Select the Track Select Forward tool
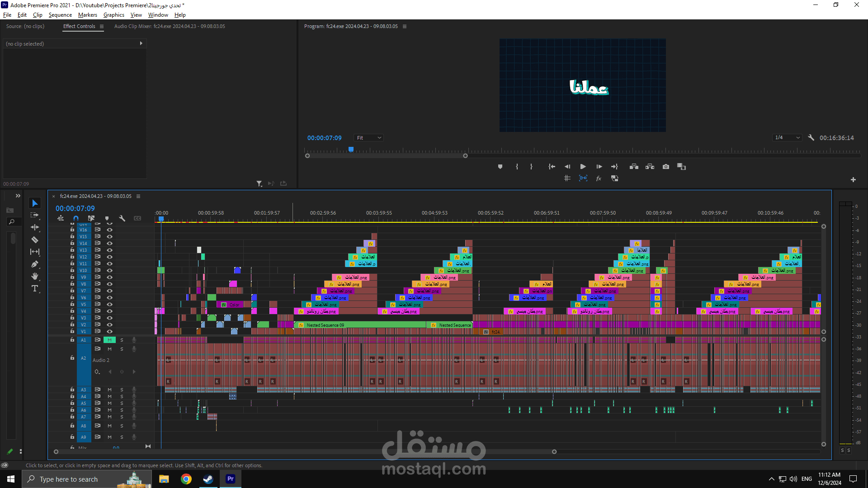Screen dimensions: 868x488 [35, 216]
